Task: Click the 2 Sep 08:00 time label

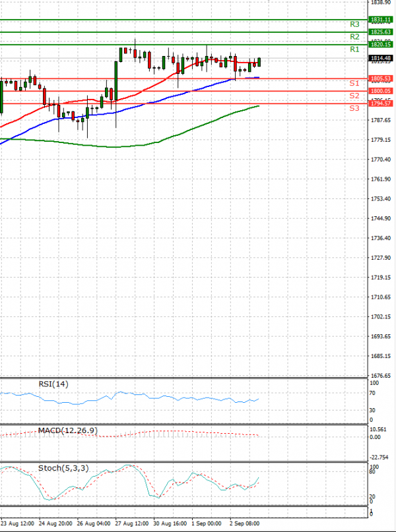Action: [x=246, y=523]
